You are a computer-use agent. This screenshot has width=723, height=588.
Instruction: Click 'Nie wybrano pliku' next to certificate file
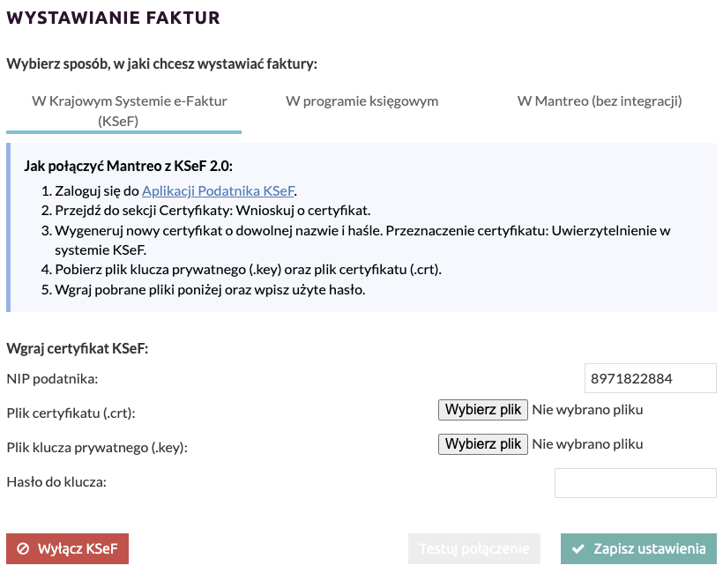coord(587,410)
